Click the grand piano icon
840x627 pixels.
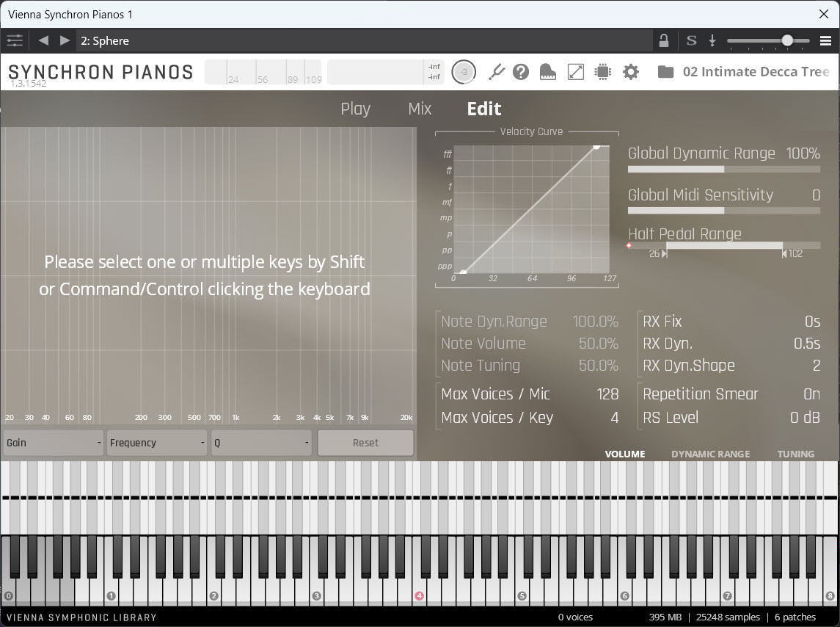547,72
